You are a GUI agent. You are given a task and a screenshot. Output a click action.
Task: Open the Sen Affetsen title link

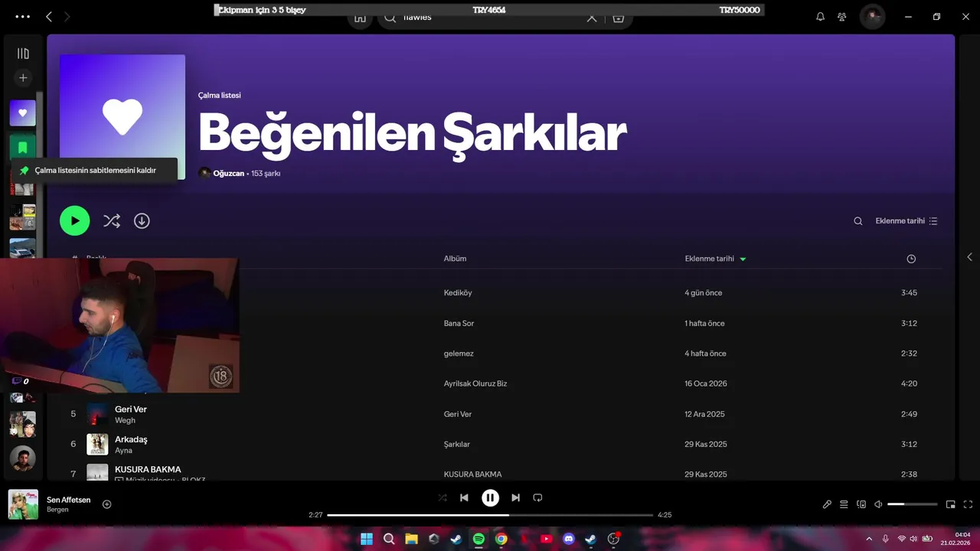(69, 500)
